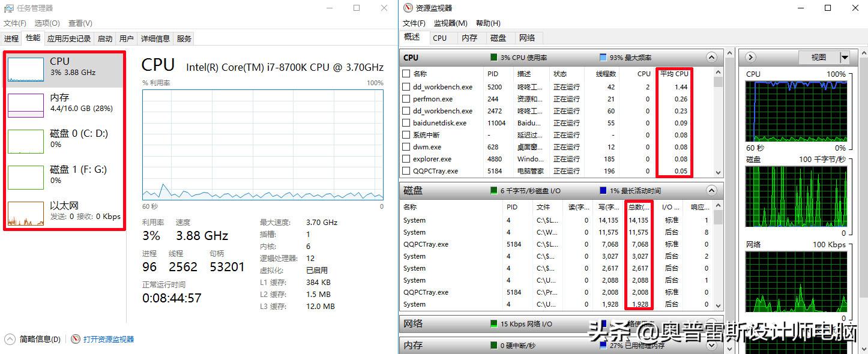Switch to the 内存 tab in Resource Monitor
Image resolution: width=868 pixels, height=354 pixels.
[x=469, y=38]
